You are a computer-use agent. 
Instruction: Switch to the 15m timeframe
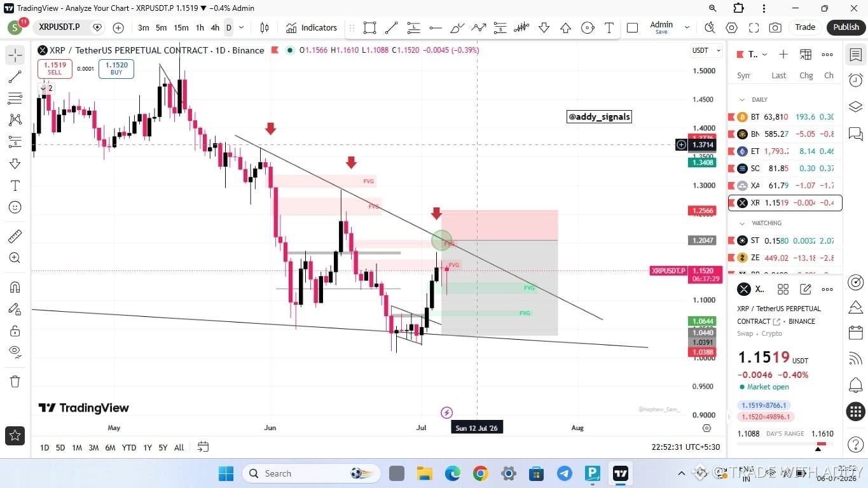tap(181, 27)
